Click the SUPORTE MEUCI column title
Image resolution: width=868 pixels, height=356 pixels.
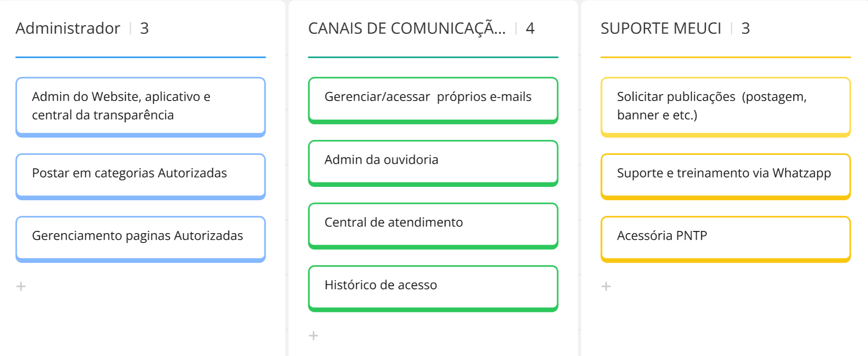click(661, 28)
